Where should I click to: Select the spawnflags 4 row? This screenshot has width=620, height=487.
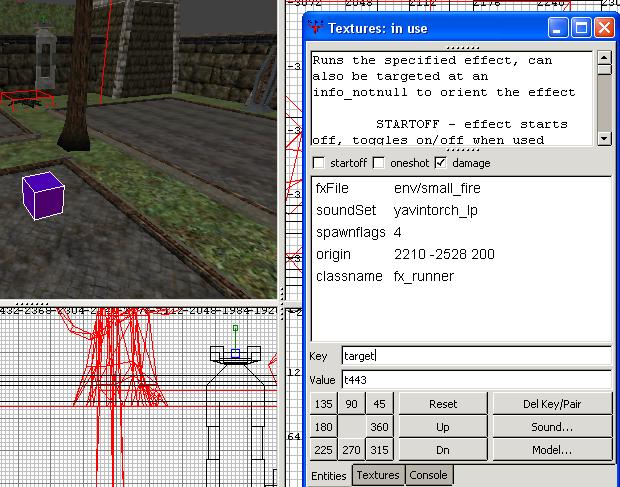461,232
